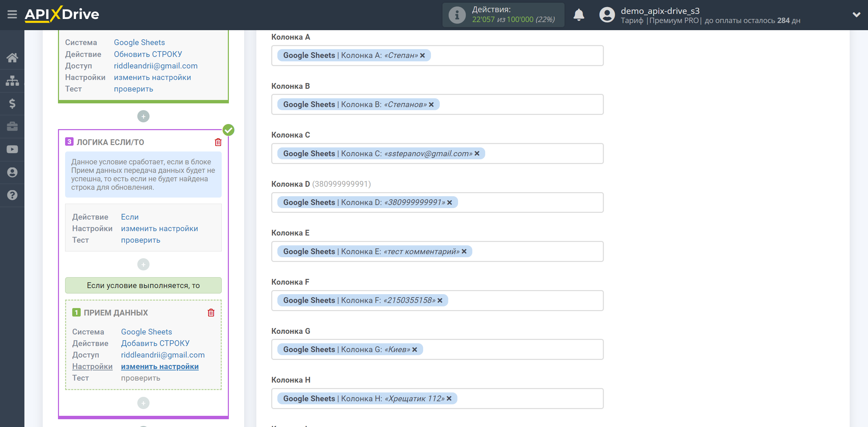Click the Если action link
Image resolution: width=868 pixels, height=427 pixels.
tap(130, 217)
